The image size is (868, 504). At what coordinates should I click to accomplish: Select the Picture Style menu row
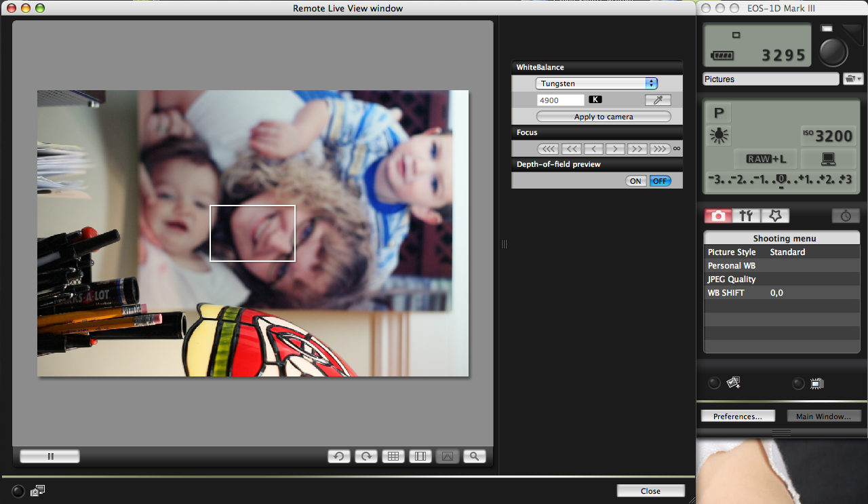point(781,252)
